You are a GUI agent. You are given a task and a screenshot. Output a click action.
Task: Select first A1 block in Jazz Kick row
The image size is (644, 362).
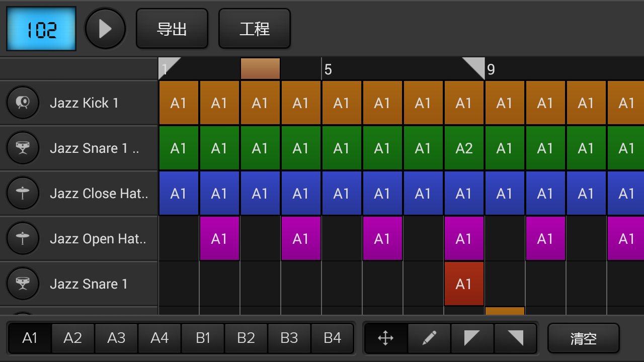(179, 103)
